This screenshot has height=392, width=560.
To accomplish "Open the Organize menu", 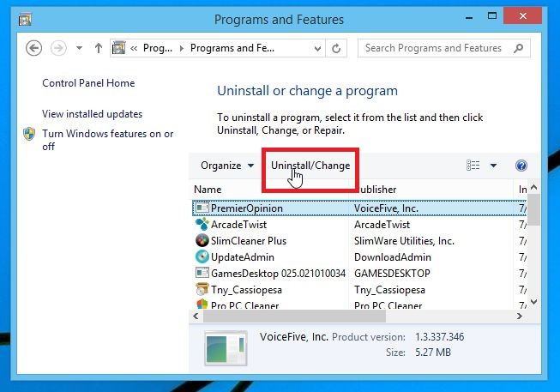I will [x=227, y=166].
